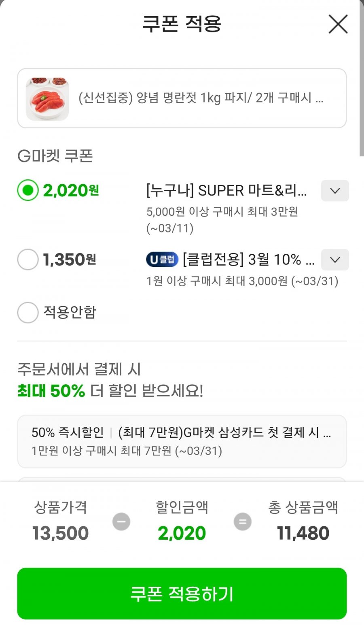Tap the 상품가격 13,500 amount

pos(61,533)
